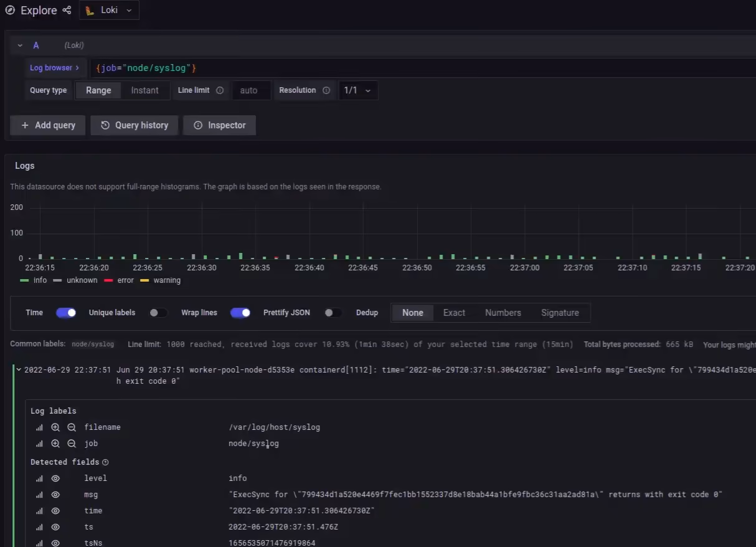
Task: Open the Query history panel
Action: pos(134,125)
